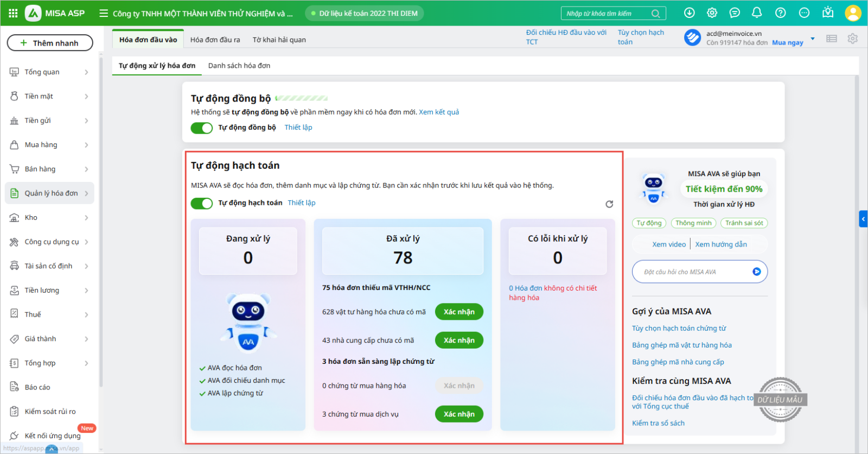Open the apps grid launcher icon
The height and width of the screenshot is (454, 868).
tap(13, 13)
